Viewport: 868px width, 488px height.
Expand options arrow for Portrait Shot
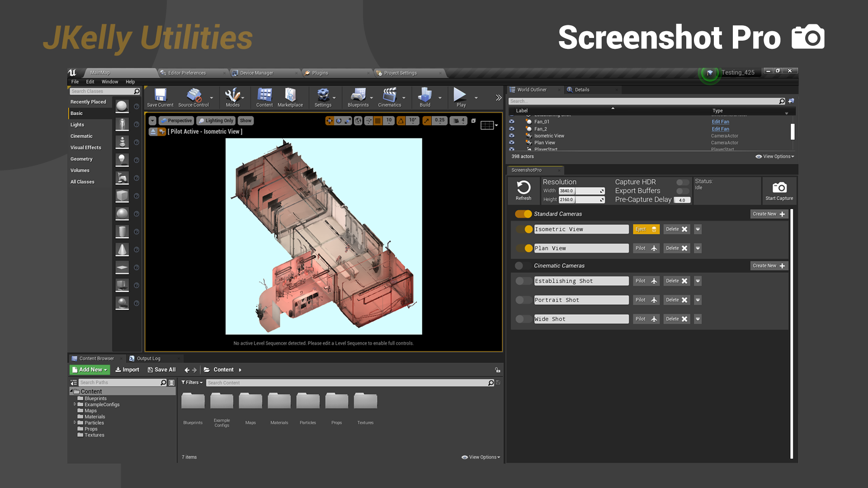(x=698, y=300)
